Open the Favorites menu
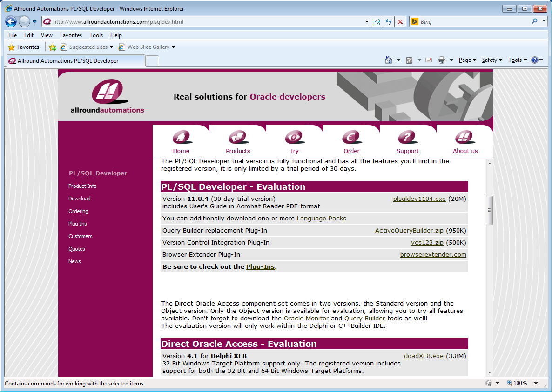 (71, 35)
